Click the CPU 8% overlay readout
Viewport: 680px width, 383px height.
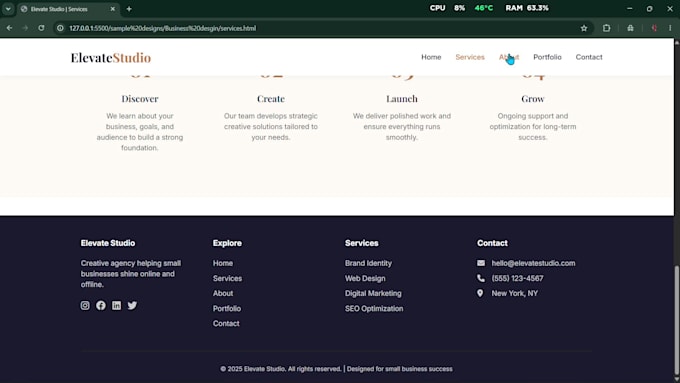coord(447,8)
